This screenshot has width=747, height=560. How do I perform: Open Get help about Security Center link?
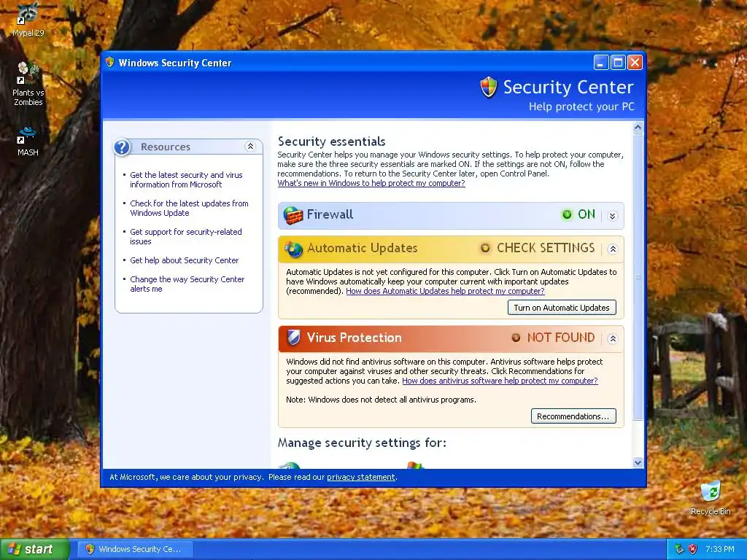pyautogui.click(x=185, y=260)
